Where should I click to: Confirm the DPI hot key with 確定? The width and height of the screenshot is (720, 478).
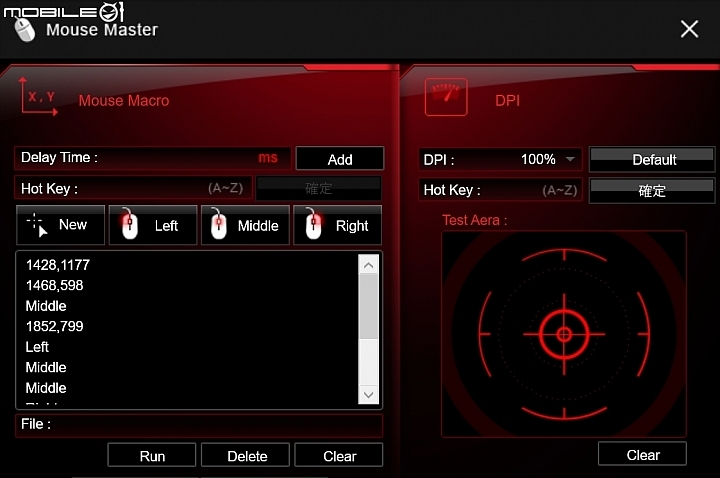click(652, 191)
